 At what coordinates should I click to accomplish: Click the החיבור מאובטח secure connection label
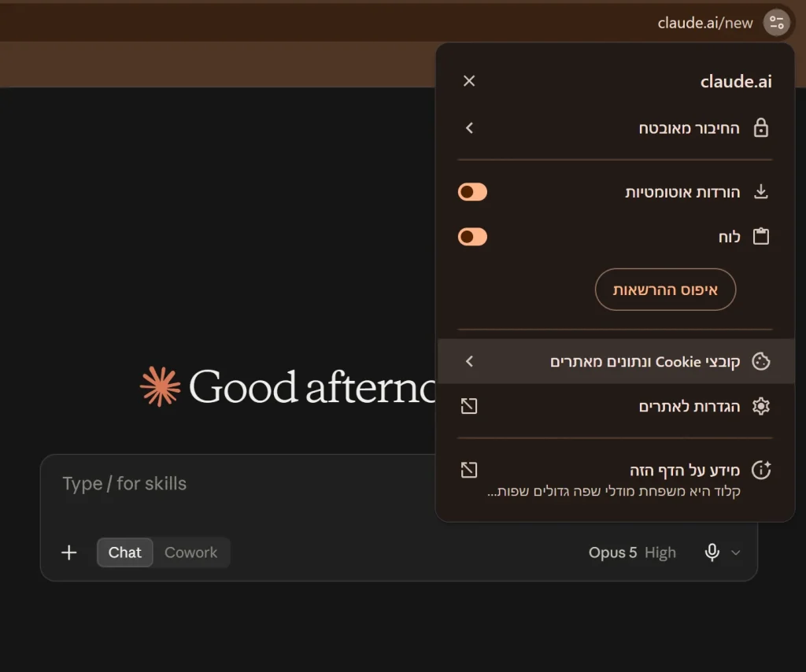(689, 128)
